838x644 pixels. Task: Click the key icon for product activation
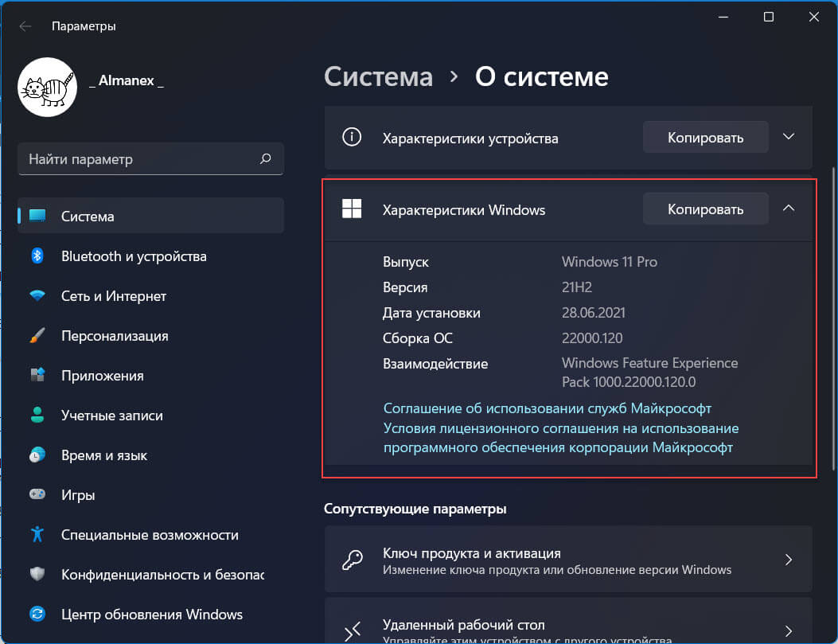coord(353,560)
